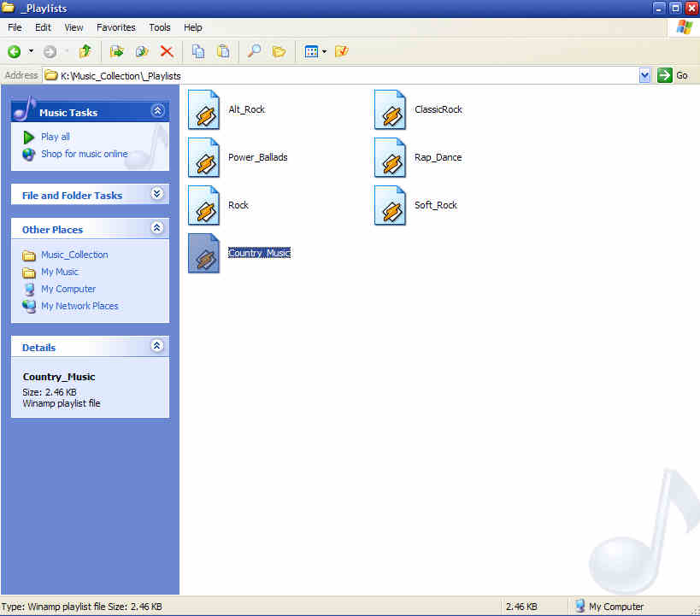700x616 pixels.
Task: Toggle the Folders pane toolbar icon
Action: pos(279,51)
